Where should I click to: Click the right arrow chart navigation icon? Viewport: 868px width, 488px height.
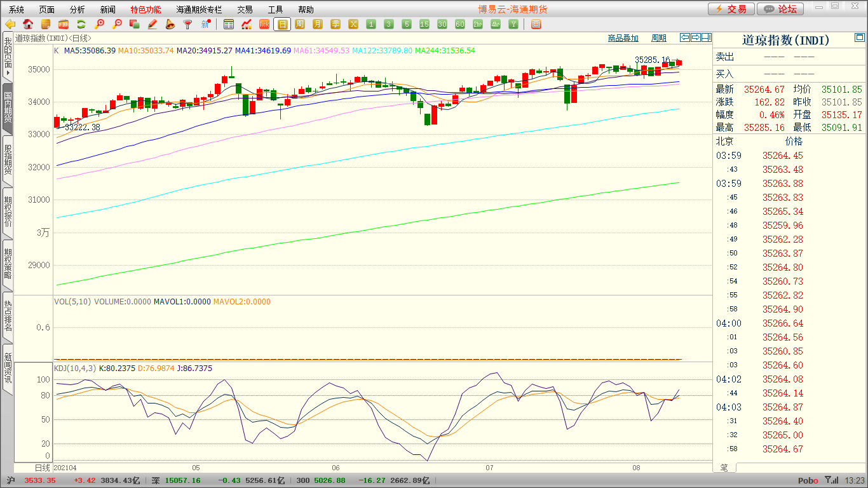pyautogui.click(x=696, y=37)
